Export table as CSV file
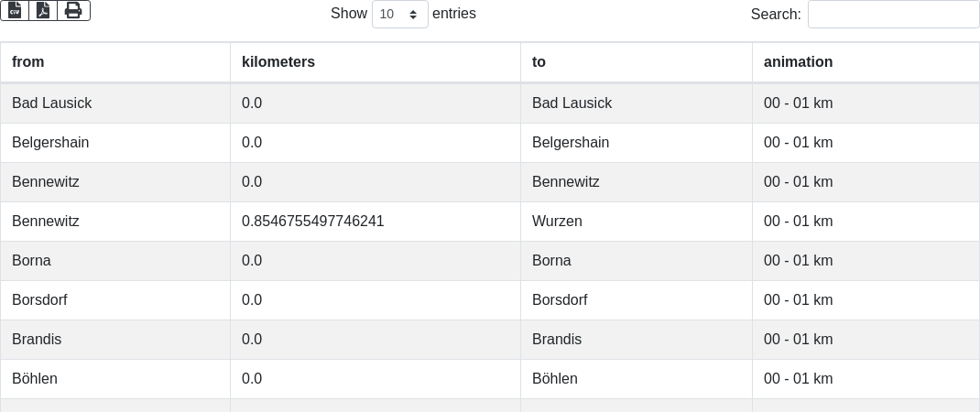 pos(15,10)
